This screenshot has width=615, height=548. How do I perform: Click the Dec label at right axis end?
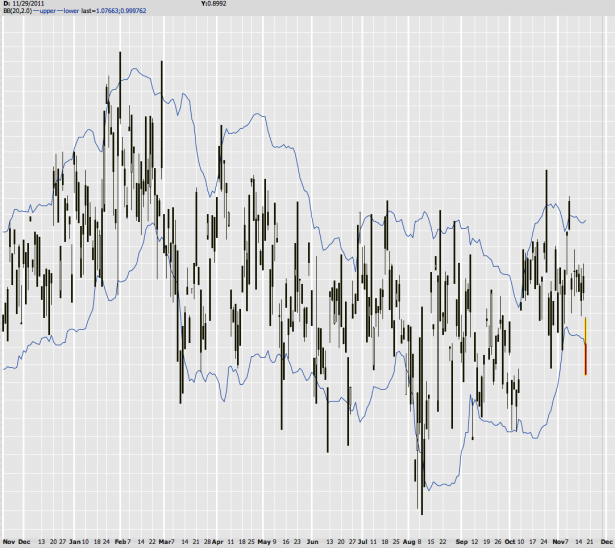tap(606, 542)
